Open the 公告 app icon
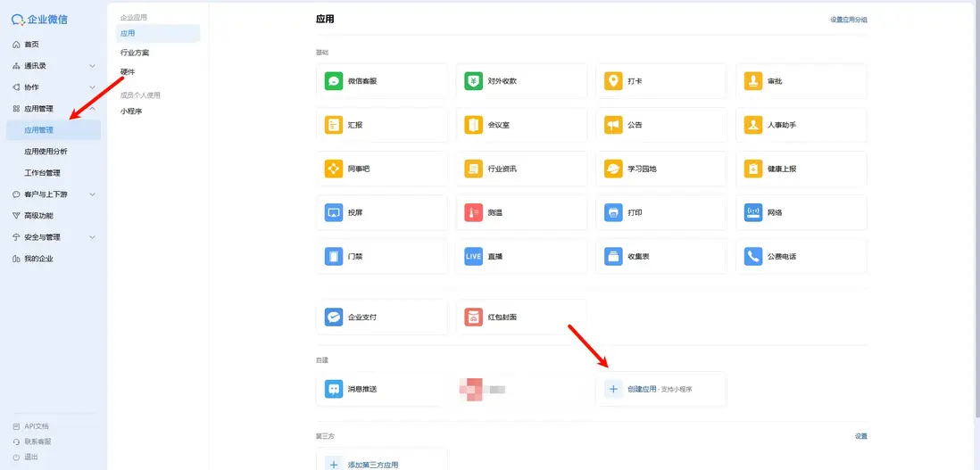The width and height of the screenshot is (980, 470). coord(614,125)
